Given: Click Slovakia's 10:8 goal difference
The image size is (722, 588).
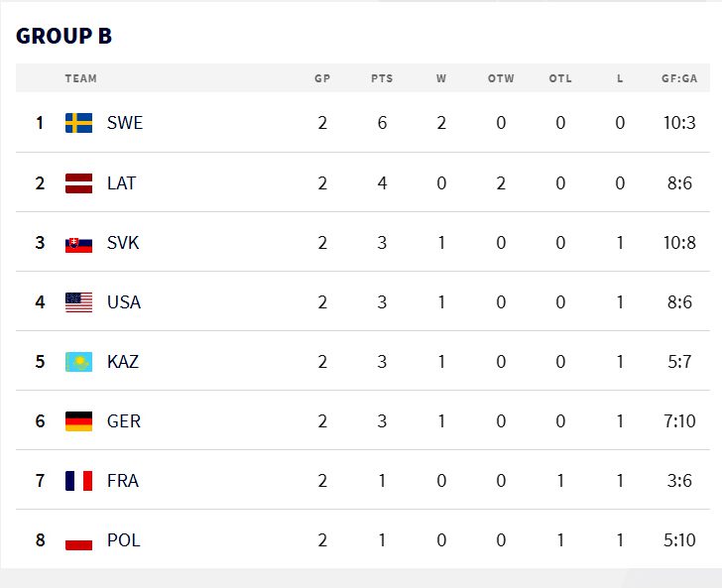Looking at the screenshot, I should (x=679, y=242).
